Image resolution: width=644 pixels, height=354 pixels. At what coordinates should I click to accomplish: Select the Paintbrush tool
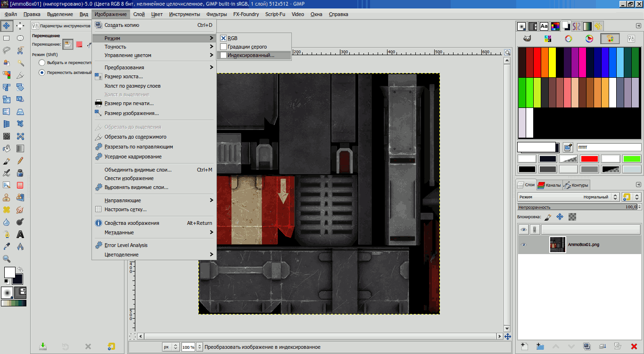tap(7, 161)
